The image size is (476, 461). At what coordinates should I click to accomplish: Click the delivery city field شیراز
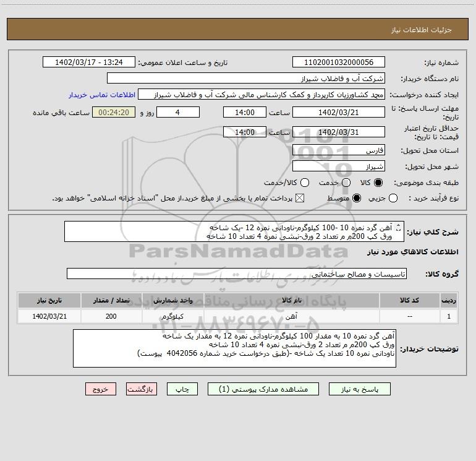(x=339, y=166)
